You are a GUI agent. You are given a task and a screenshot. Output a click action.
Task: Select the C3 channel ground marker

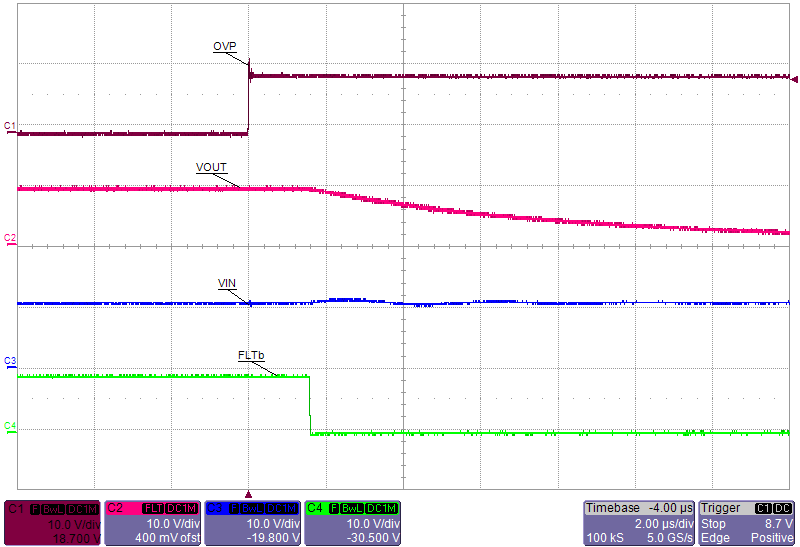pyautogui.click(x=9, y=360)
